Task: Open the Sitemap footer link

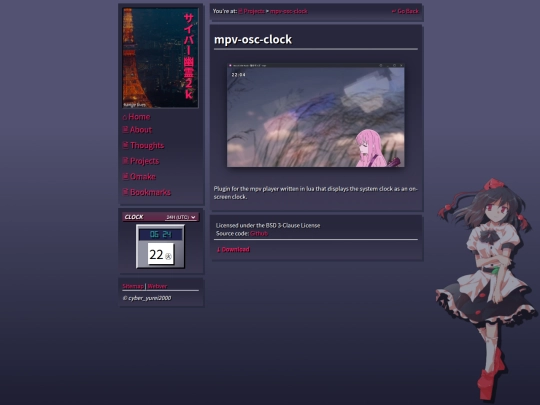Action: (133, 286)
